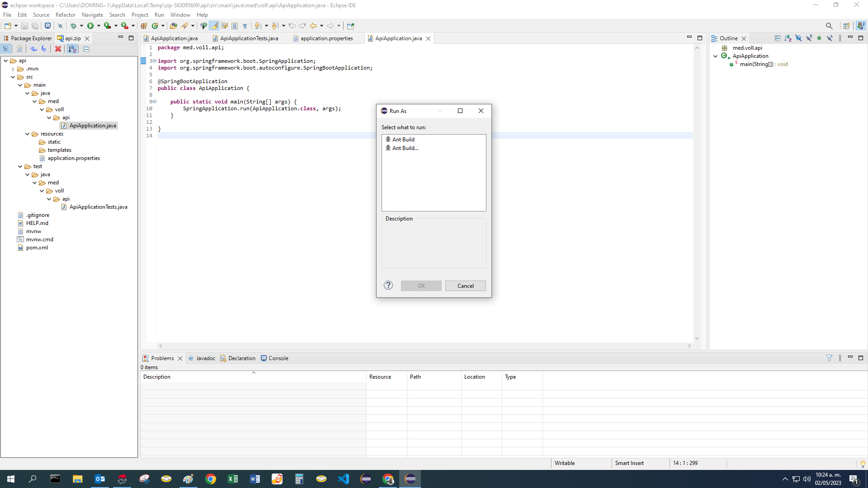Click the Coverage launch icon

pyautogui.click(x=107, y=26)
